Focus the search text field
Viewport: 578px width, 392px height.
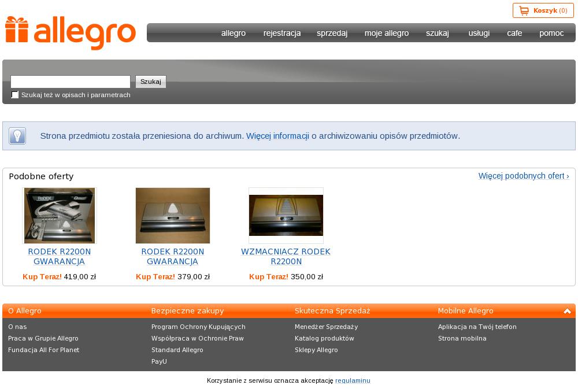click(71, 82)
